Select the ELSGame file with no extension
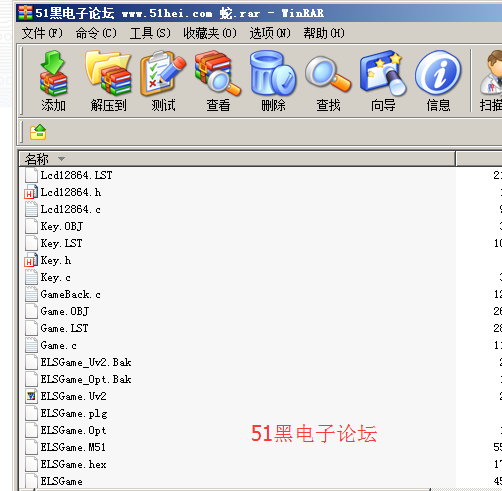502x491 pixels. click(x=62, y=481)
